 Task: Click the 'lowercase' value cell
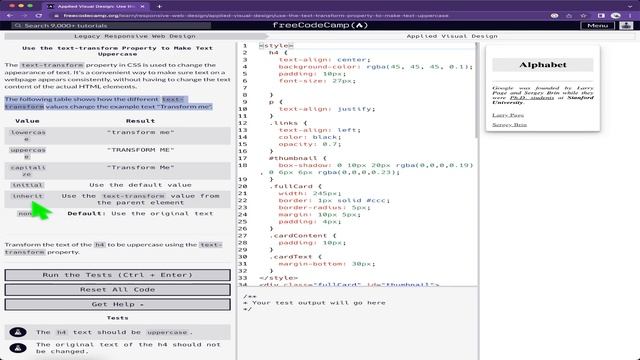pos(27,136)
